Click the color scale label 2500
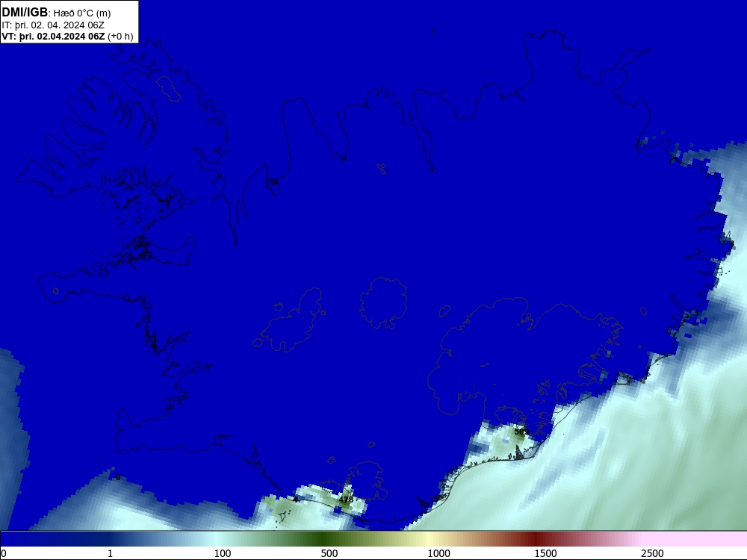The height and width of the screenshot is (560, 747). click(x=652, y=553)
